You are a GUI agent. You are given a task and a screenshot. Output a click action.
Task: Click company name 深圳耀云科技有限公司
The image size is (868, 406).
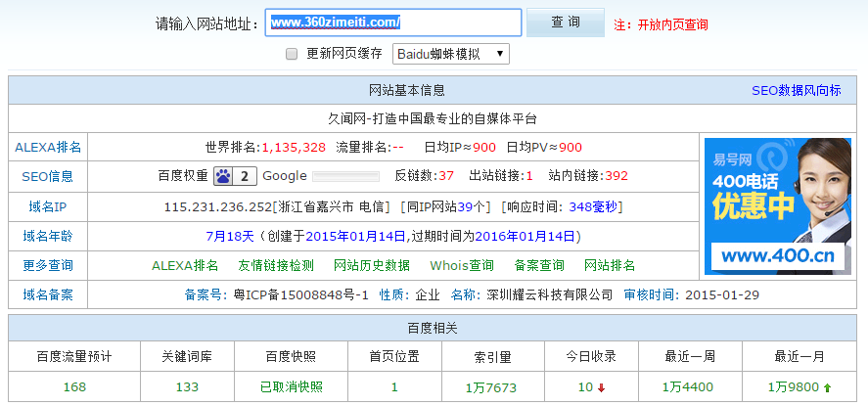pos(549,294)
